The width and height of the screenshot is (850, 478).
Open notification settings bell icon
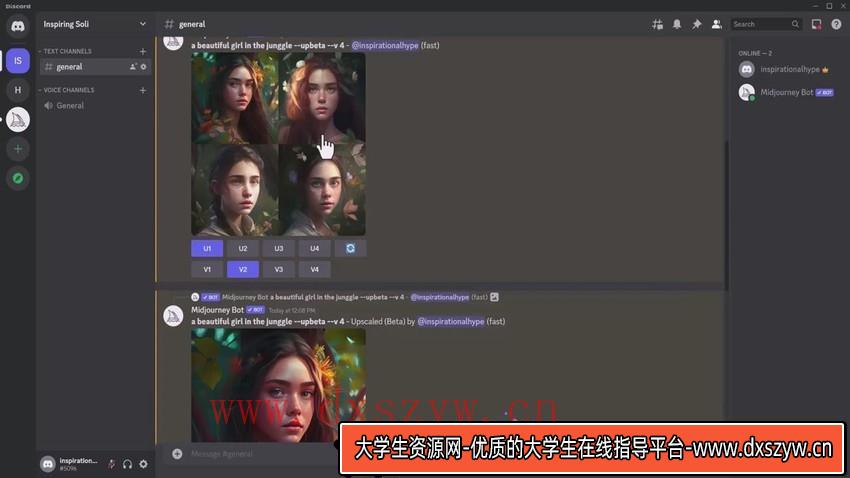677,24
